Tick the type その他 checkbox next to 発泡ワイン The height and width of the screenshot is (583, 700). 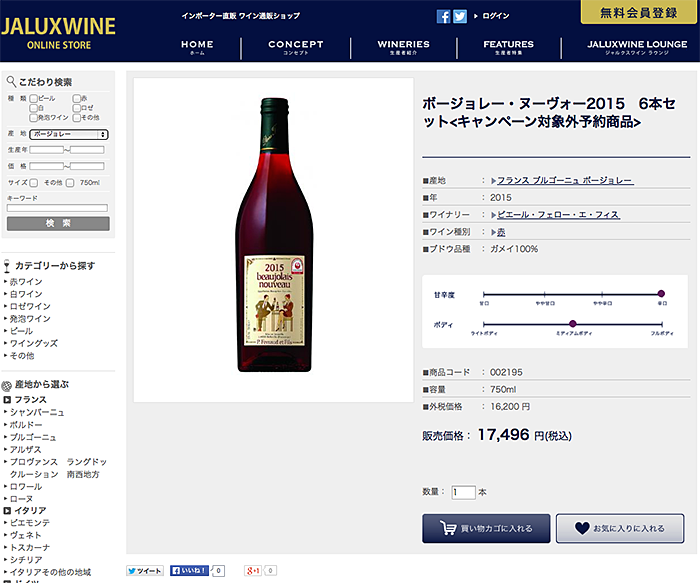[x=77, y=118]
